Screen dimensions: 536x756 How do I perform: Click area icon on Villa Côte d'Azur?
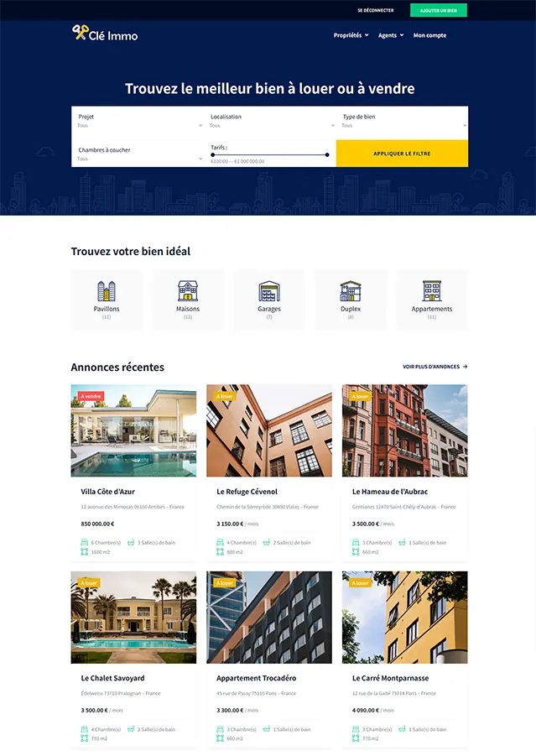pyautogui.click(x=85, y=551)
